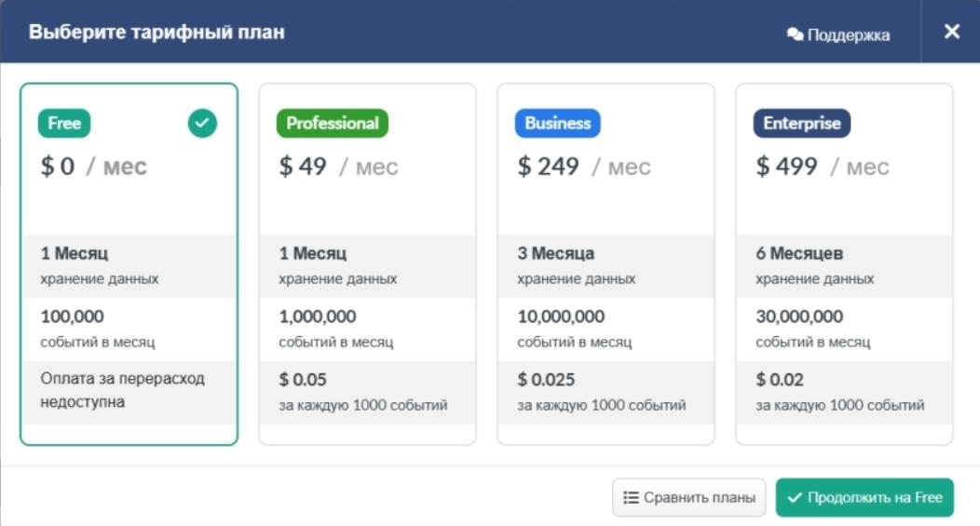Click the 3 Месяца хранение данных row

coord(606,266)
